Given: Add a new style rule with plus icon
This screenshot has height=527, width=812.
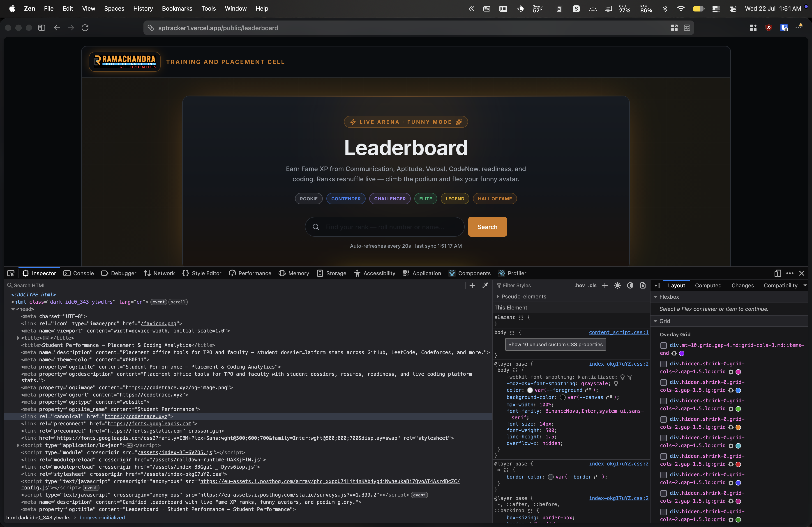Looking at the screenshot, I should point(605,285).
